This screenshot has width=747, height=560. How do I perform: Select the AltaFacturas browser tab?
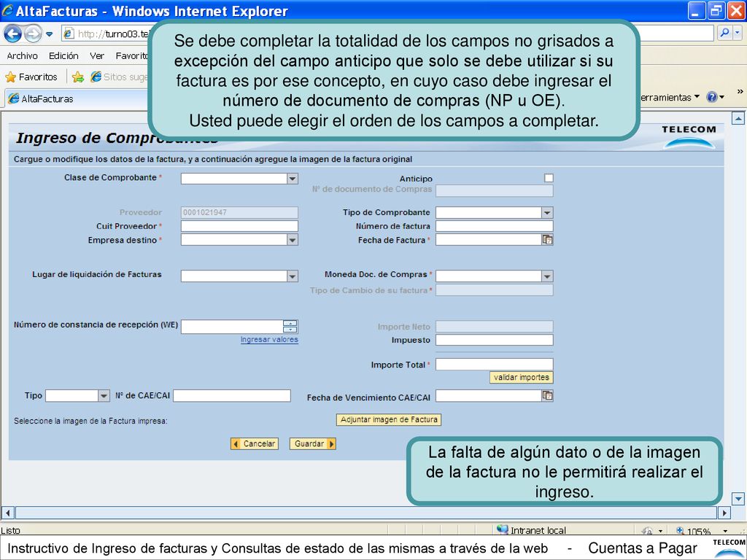76,99
